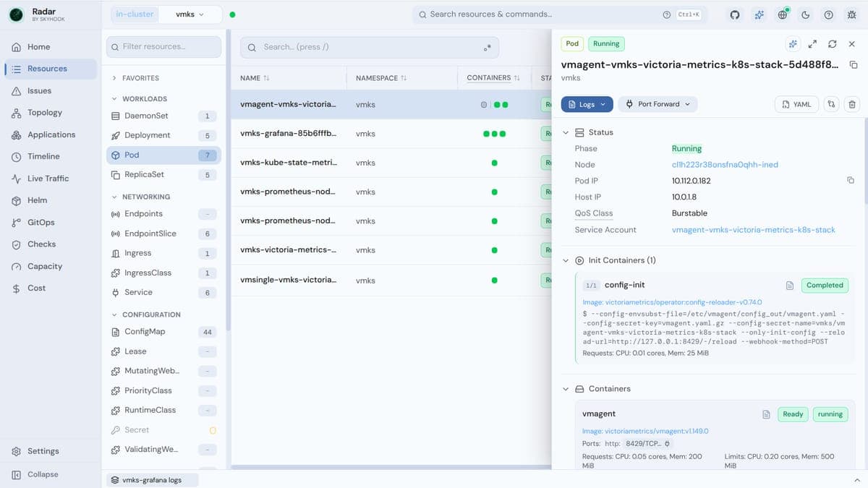Select ReplicaSet resource type

(163, 174)
